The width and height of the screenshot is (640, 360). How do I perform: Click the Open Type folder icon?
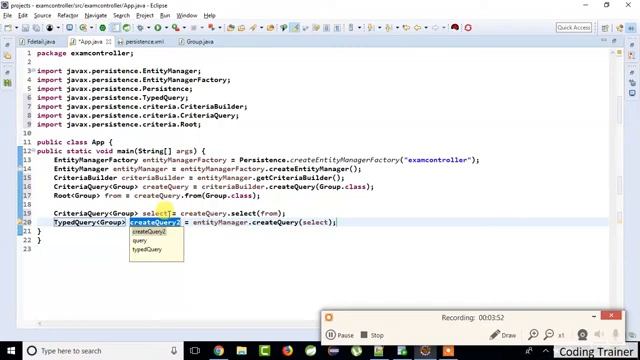tap(231, 28)
